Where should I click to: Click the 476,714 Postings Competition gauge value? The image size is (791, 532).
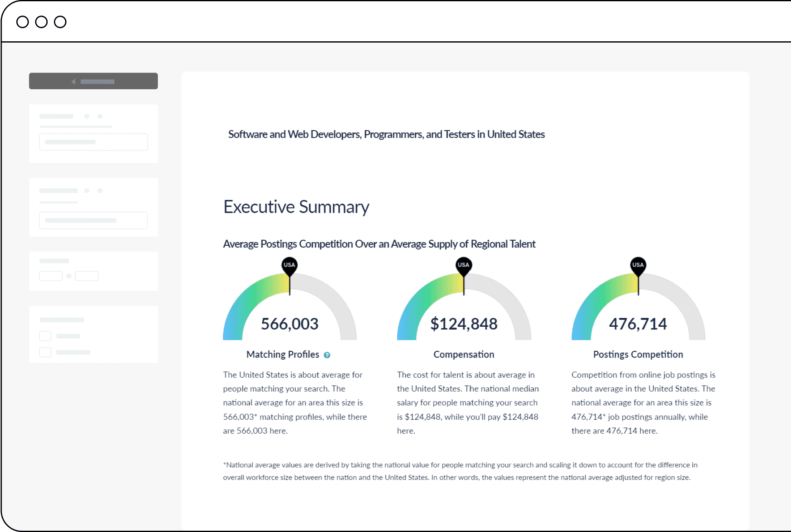pyautogui.click(x=638, y=324)
